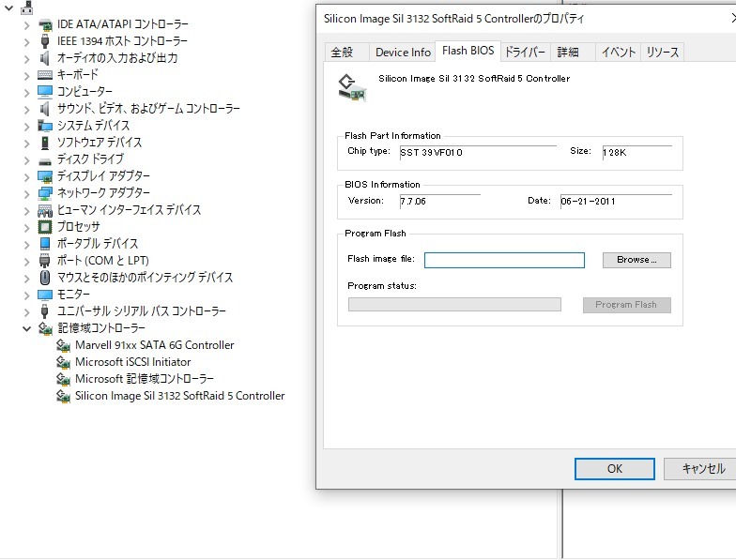This screenshot has height=560, width=736.
Task: Select the Flash BIOS tab
Action: click(x=468, y=51)
